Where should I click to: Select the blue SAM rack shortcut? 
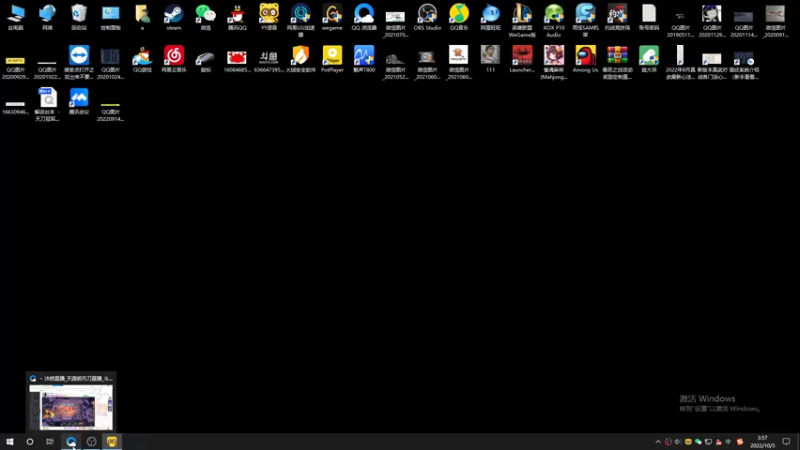[585, 20]
